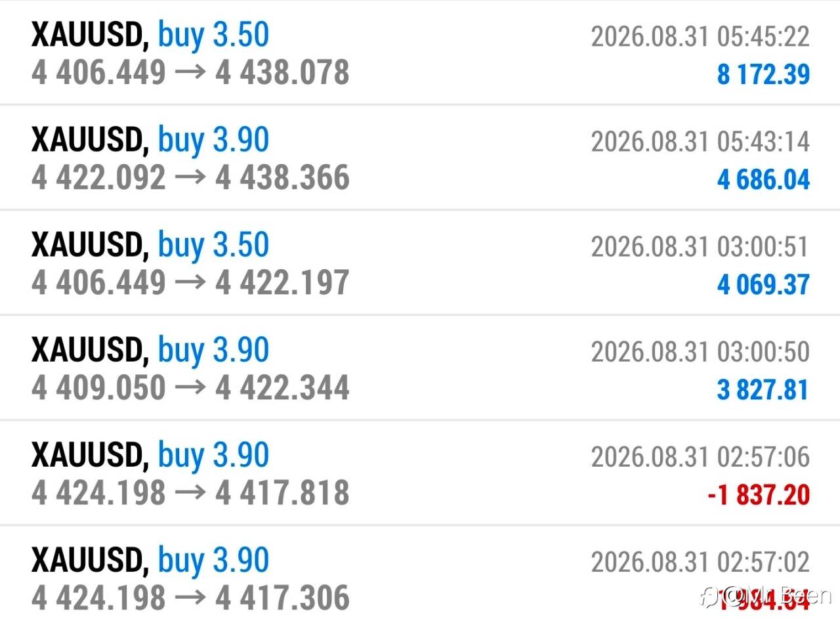Select the 3 827.81 profit amount
840x629 pixels.
click(x=763, y=389)
